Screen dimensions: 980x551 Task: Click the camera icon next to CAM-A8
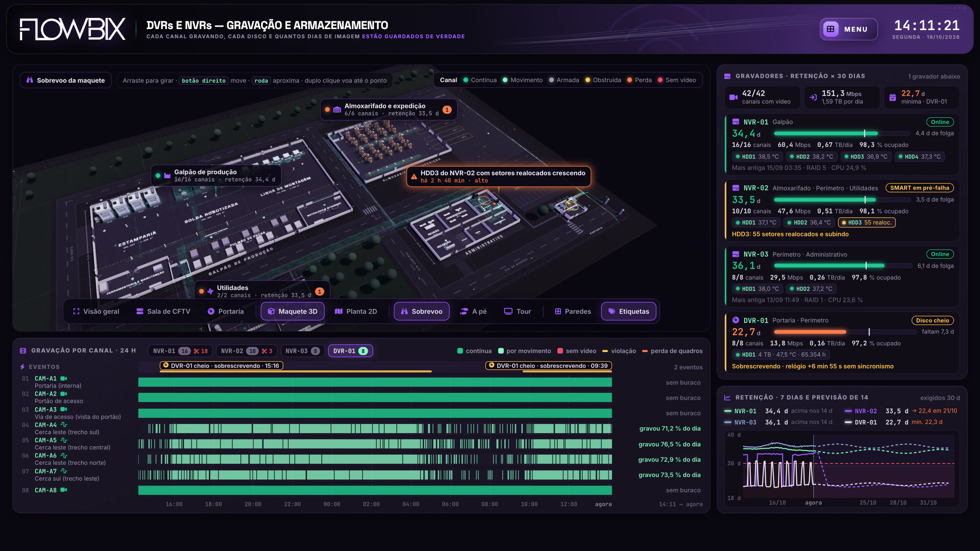64,490
